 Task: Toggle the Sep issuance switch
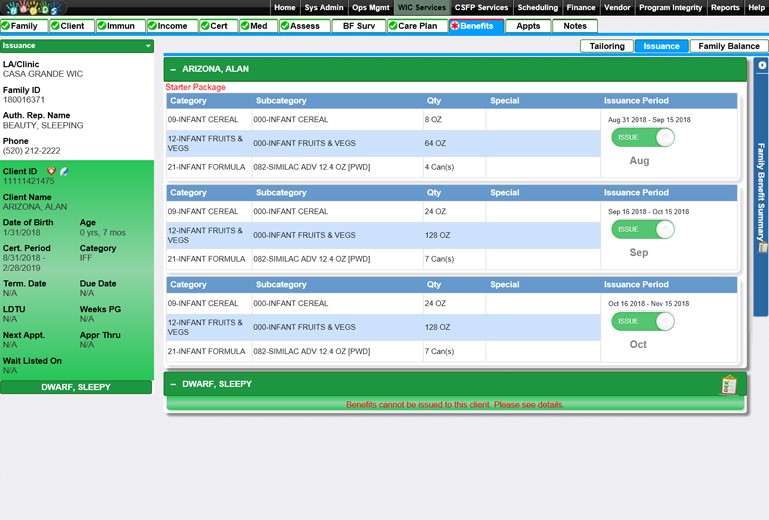pos(642,229)
